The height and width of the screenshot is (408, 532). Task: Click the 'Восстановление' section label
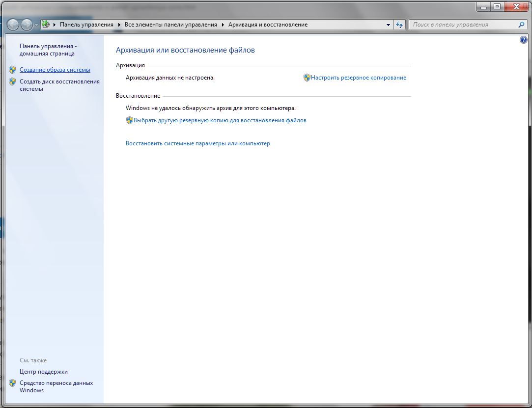pyautogui.click(x=138, y=96)
